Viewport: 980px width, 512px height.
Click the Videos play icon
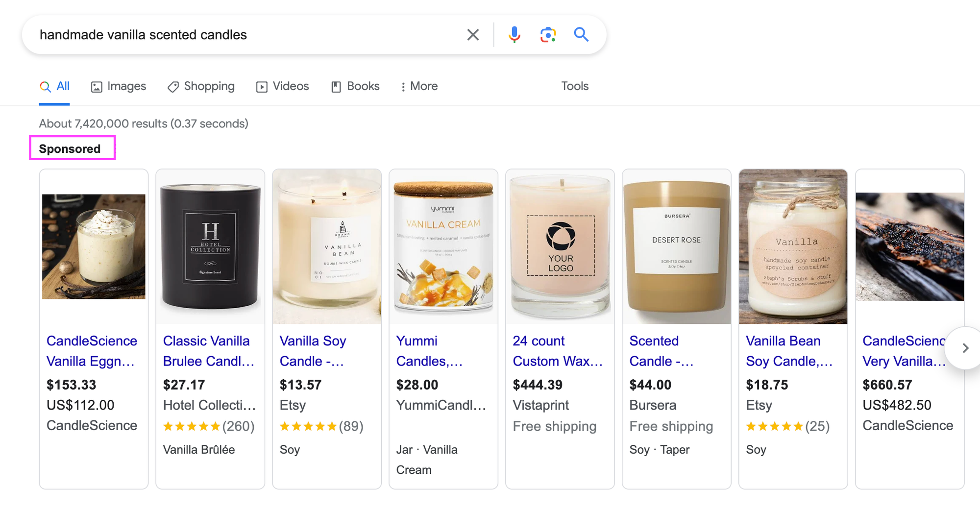(x=262, y=86)
